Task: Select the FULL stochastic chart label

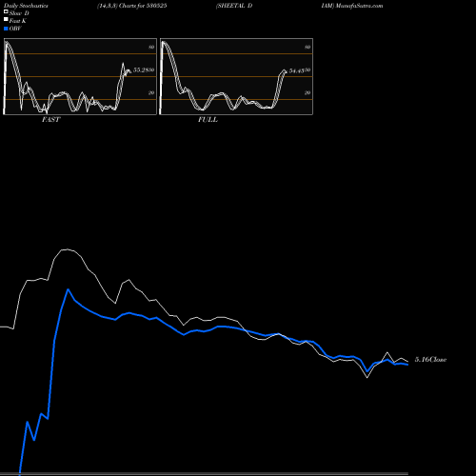Action: click(208, 120)
